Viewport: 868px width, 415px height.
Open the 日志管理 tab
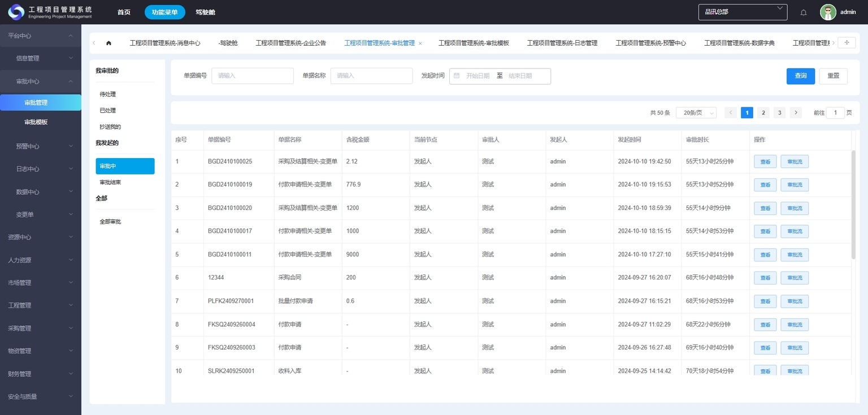(562, 43)
